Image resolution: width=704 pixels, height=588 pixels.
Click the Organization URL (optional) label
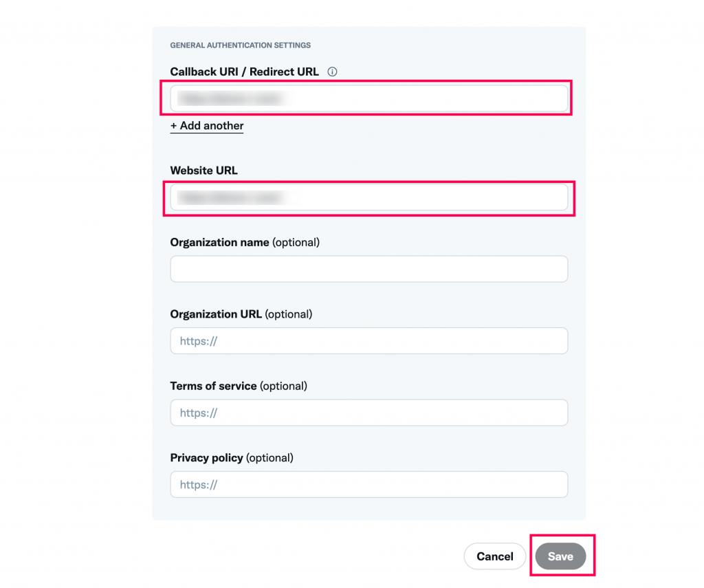coord(241,314)
